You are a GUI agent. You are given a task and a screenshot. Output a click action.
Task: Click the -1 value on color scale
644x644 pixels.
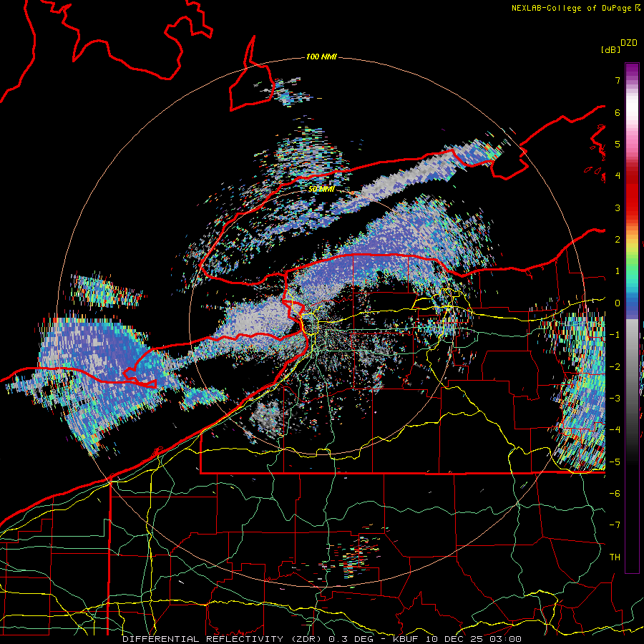point(615,335)
